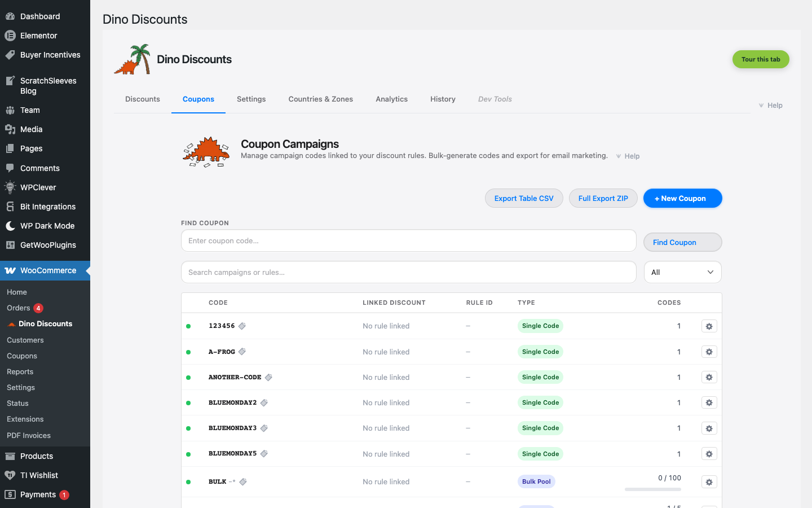Copy code icon next to BLUEMONDAY5
This screenshot has height=508, width=812.
click(x=264, y=454)
